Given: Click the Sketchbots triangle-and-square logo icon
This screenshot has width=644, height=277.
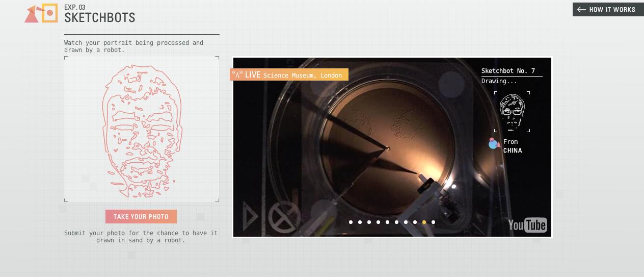Looking at the screenshot, I should [41, 13].
